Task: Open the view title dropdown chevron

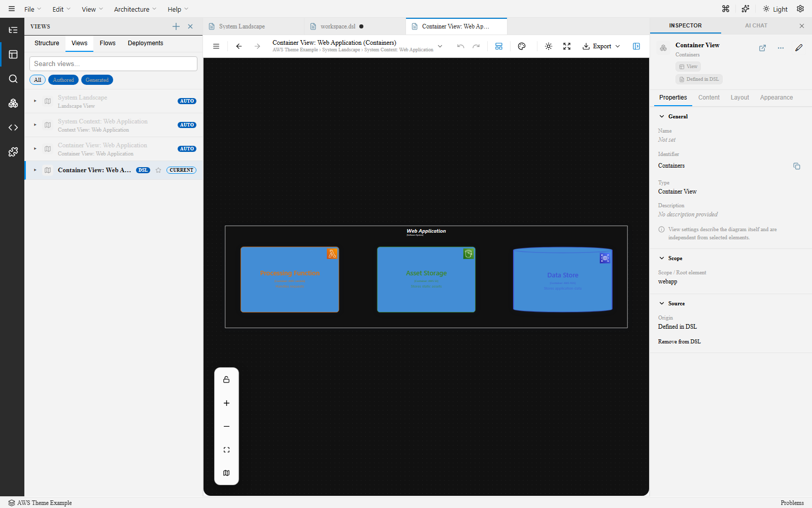Action: (x=440, y=46)
